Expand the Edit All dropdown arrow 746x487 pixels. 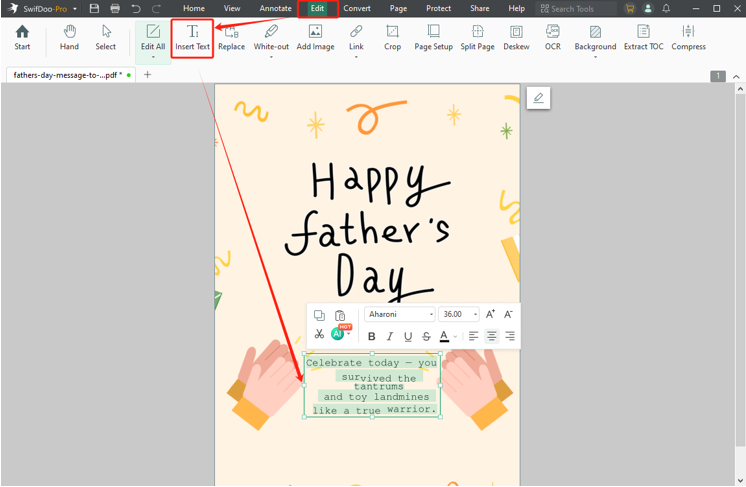[153, 57]
